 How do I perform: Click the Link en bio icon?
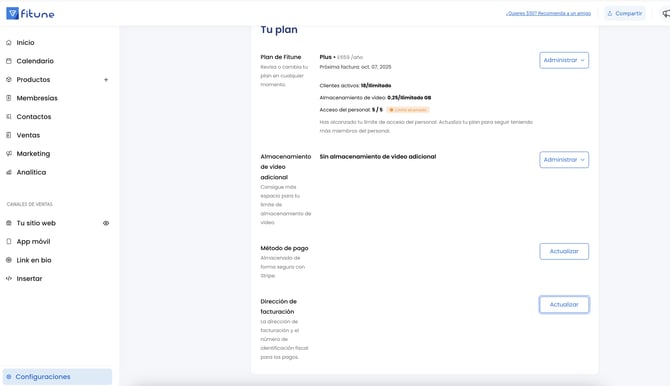9,260
